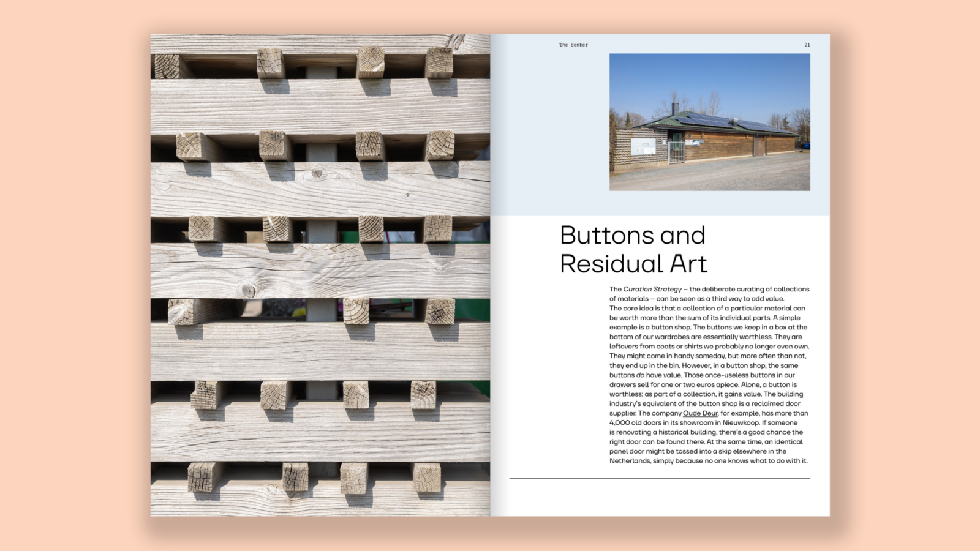The image size is (980, 551).
Task: Click the white notice board on fence
Action: (643, 146)
